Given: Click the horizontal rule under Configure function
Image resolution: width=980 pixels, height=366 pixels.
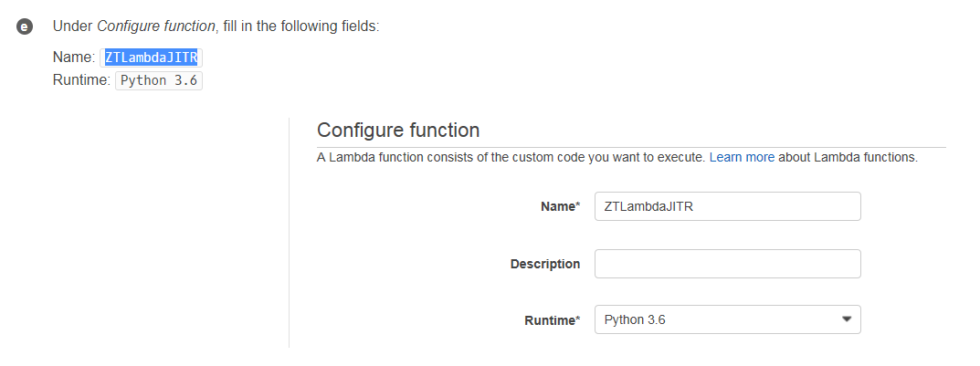Looking at the screenshot, I should [631, 147].
